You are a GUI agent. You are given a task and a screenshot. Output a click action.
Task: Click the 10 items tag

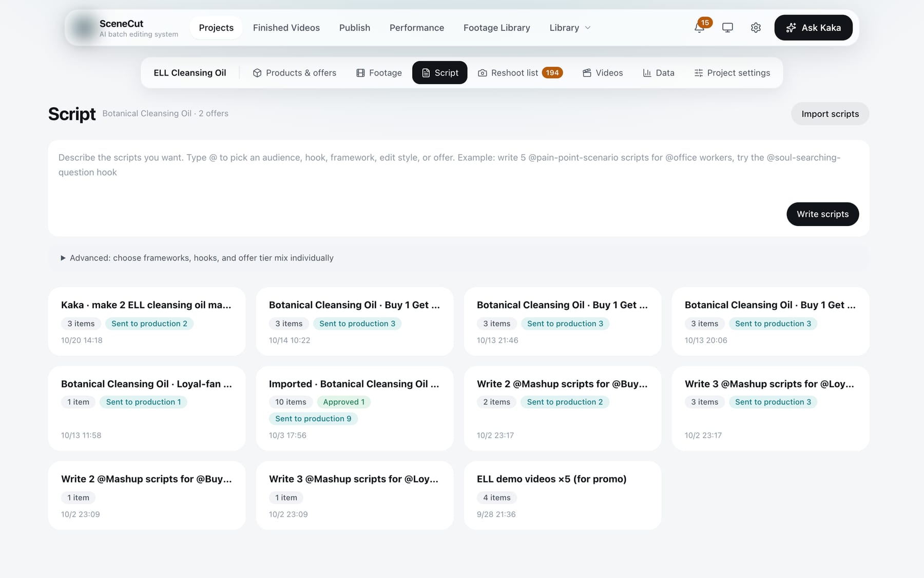291,402
